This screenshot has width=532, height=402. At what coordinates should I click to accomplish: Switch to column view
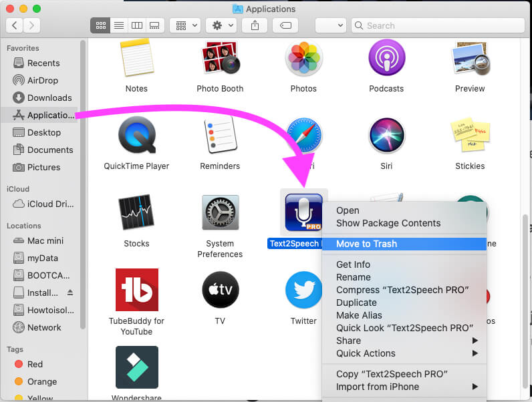pyautogui.click(x=137, y=25)
